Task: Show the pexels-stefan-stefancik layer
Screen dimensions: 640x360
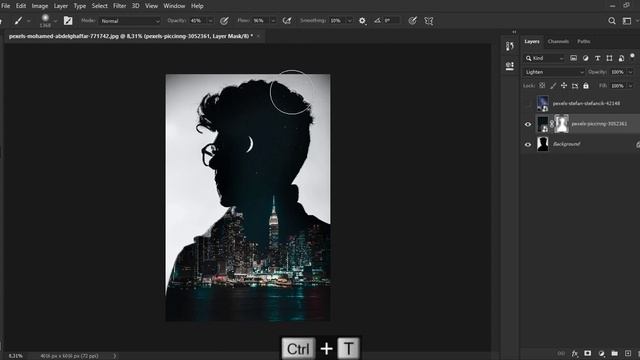Action: pos(528,104)
